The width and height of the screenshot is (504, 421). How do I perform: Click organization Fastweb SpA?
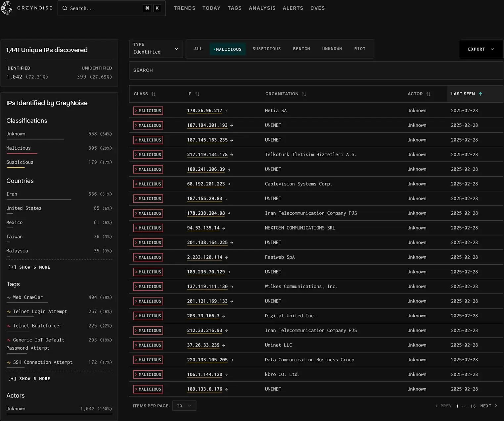coord(280,257)
